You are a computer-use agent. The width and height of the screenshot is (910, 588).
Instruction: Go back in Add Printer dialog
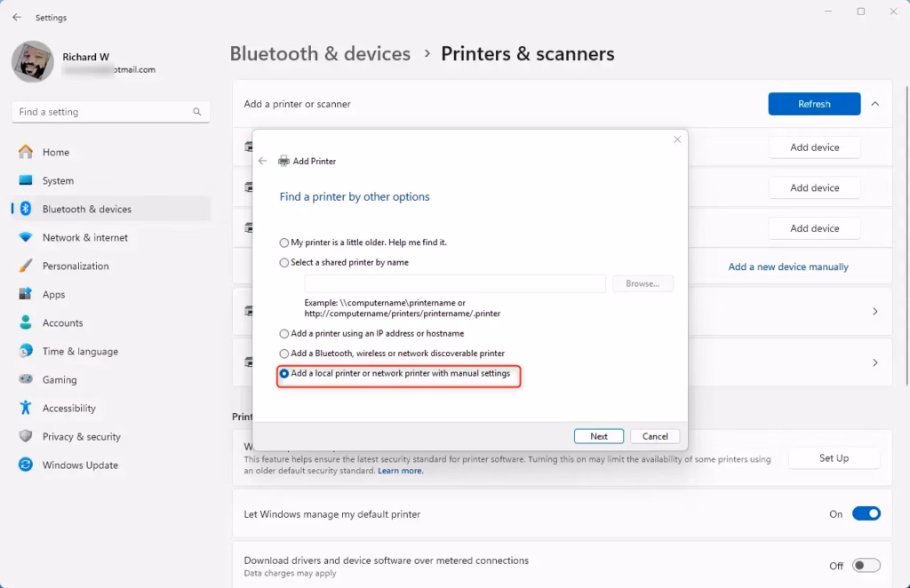[263, 161]
